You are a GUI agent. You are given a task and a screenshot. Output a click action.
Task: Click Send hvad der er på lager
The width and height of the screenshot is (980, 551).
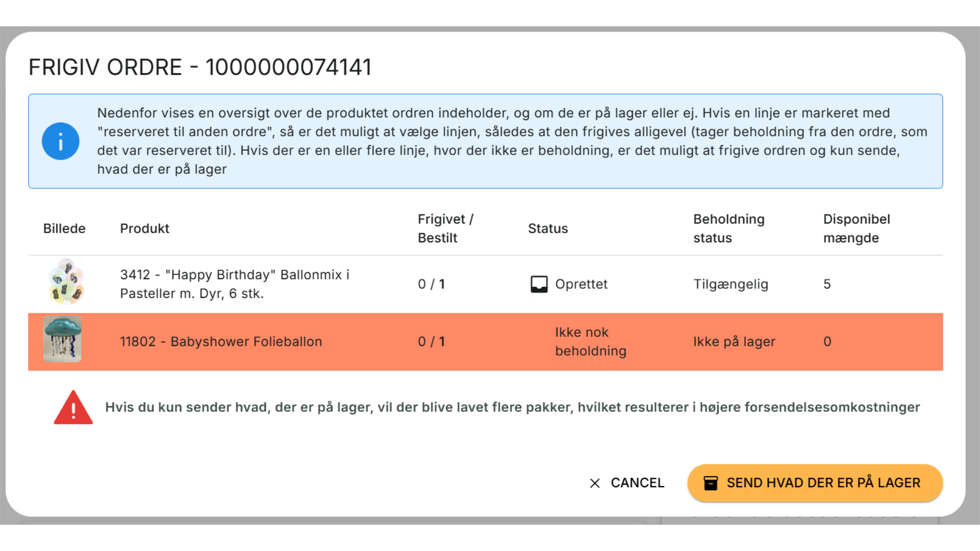pyautogui.click(x=815, y=483)
